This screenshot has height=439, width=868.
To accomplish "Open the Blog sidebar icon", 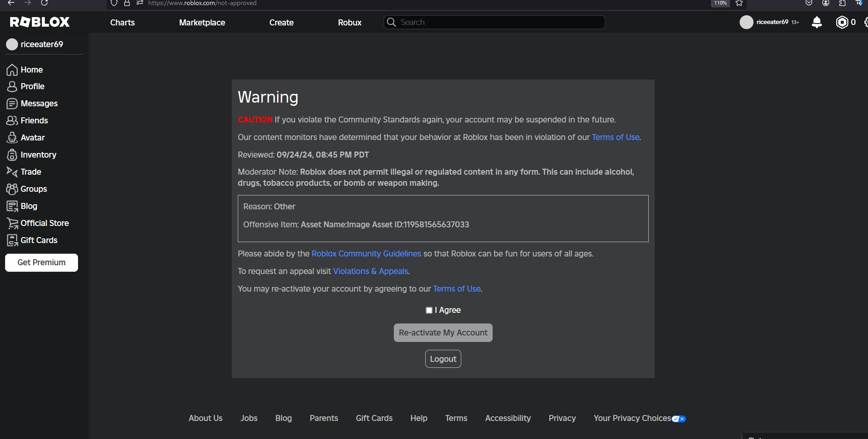I will coord(12,206).
